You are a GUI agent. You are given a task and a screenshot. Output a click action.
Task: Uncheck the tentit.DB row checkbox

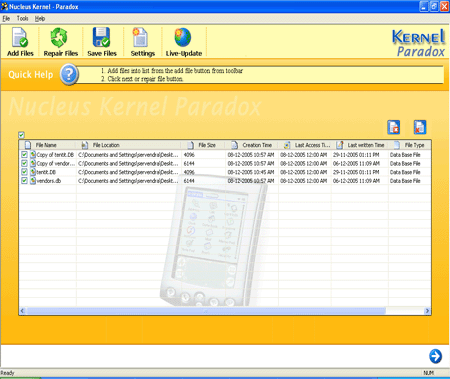[x=24, y=172]
